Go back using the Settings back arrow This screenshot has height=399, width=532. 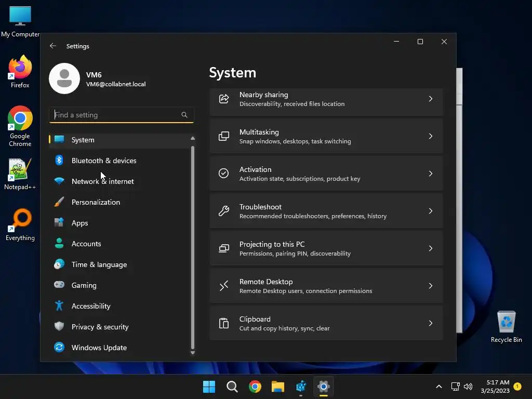pyautogui.click(x=52, y=46)
